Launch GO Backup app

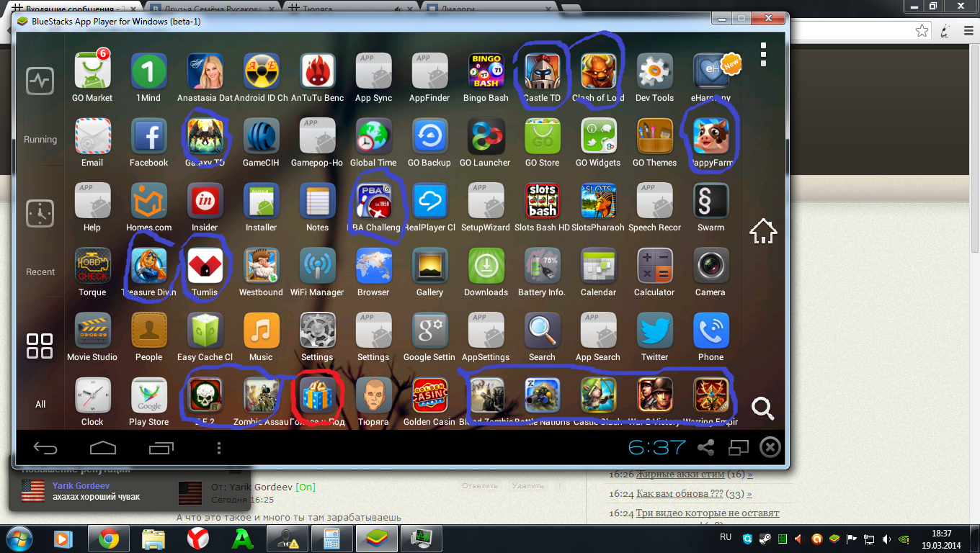pyautogui.click(x=429, y=136)
